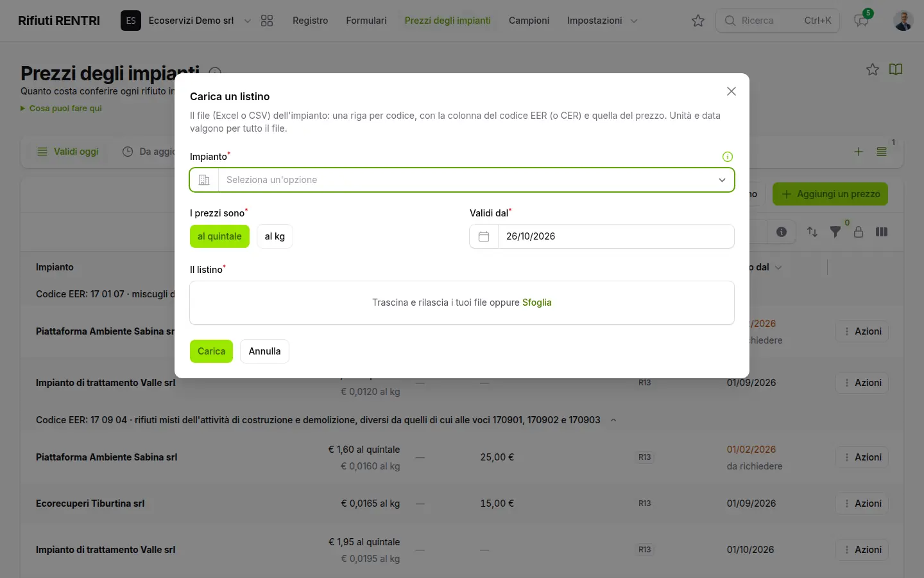Close the Carica un listino dialog

click(732, 91)
